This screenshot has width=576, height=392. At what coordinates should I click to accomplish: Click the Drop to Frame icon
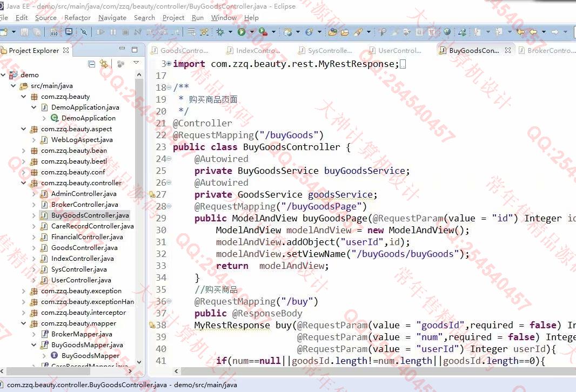click(x=191, y=32)
